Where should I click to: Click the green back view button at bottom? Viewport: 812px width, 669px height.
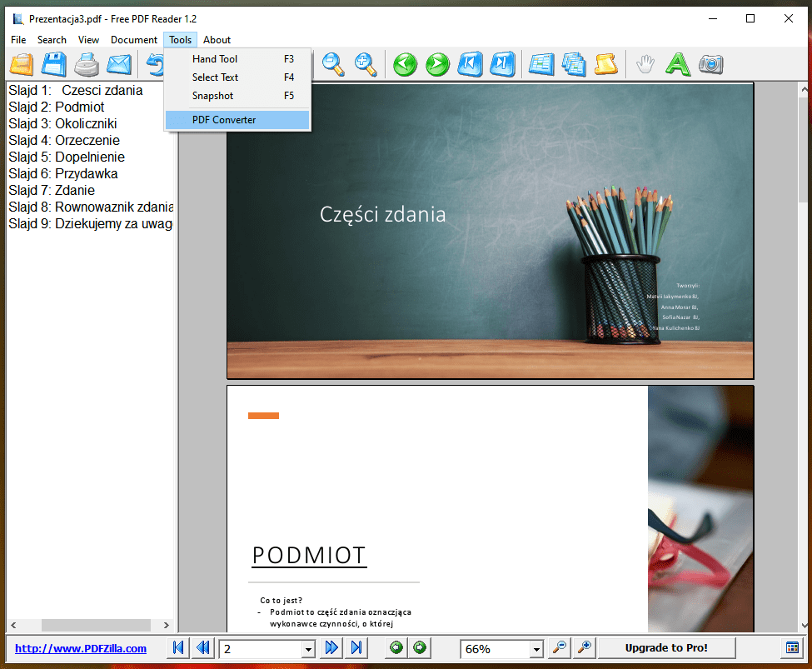396,647
